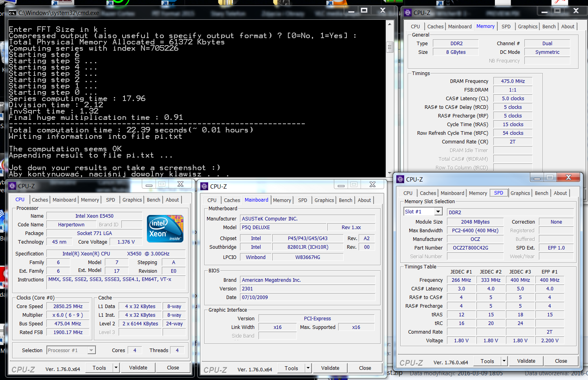Select the CPU tab in the Memory window
The height and width of the screenshot is (380, 588).
point(415,26)
